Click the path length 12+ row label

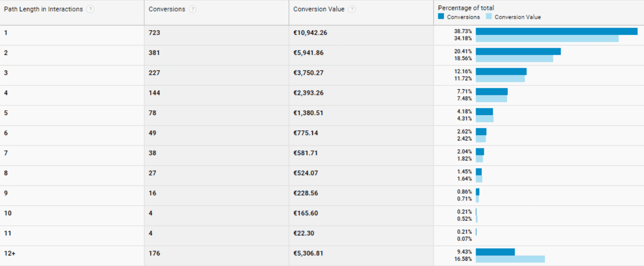coord(10,253)
